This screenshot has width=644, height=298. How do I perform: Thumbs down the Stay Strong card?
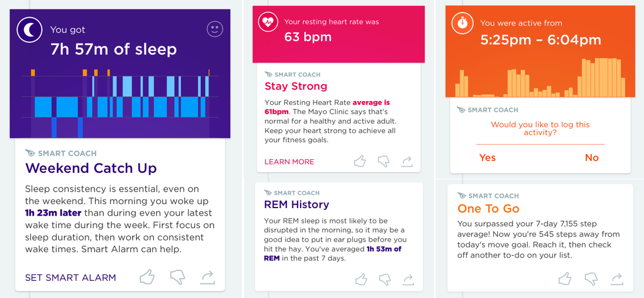click(383, 162)
